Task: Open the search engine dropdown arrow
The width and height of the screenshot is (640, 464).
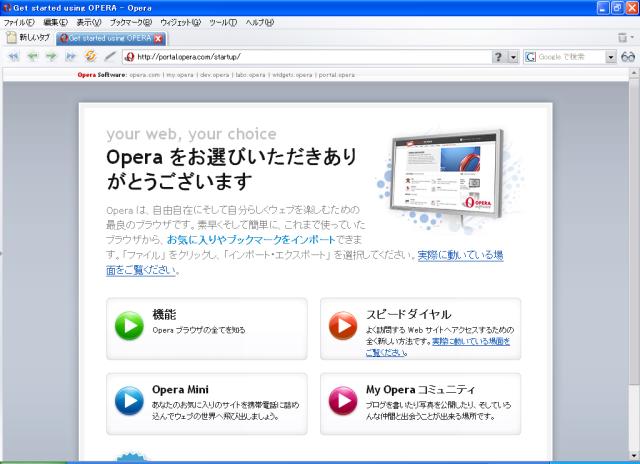Action: click(611, 57)
